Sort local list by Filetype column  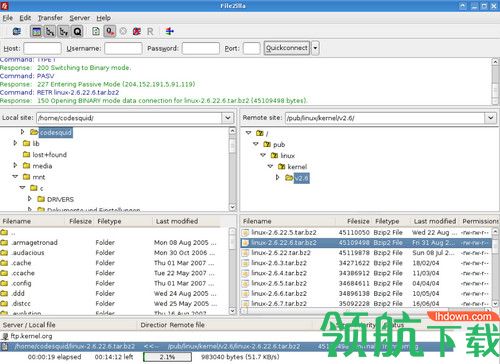point(123,221)
